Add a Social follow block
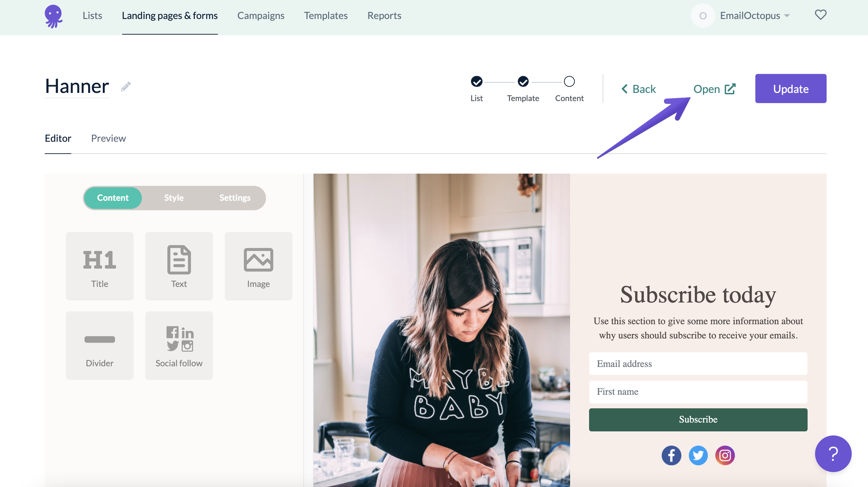 tap(179, 346)
